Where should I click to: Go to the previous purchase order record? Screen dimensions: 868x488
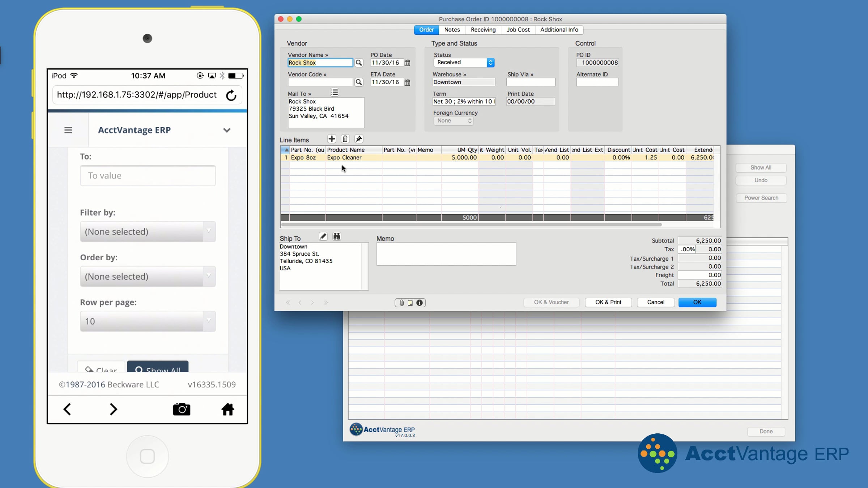tap(300, 303)
